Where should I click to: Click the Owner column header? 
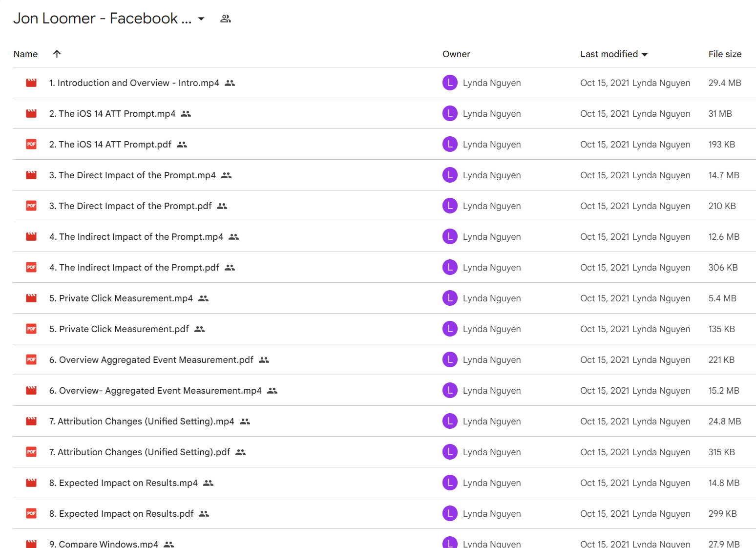coord(456,54)
